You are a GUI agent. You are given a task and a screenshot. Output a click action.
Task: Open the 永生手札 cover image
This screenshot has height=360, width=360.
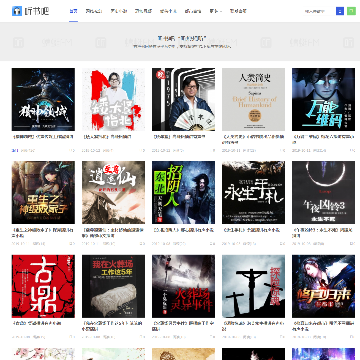point(253,192)
